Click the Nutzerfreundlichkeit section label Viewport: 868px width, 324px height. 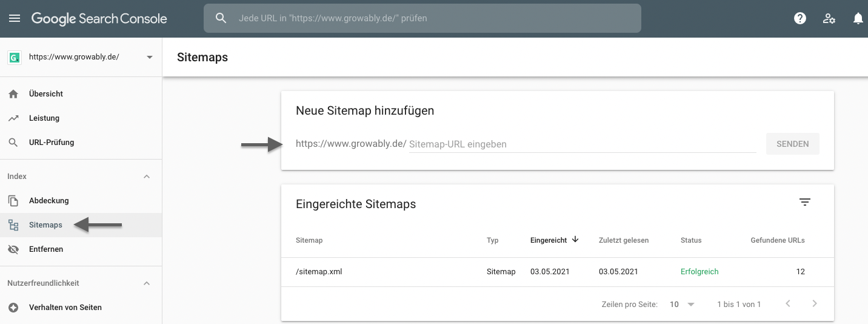point(43,283)
